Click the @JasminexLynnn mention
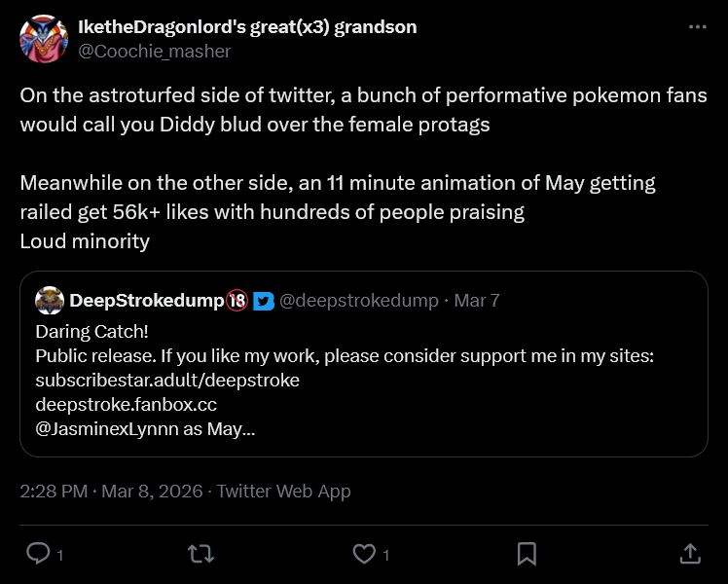This screenshot has height=584, width=728. click(x=109, y=427)
